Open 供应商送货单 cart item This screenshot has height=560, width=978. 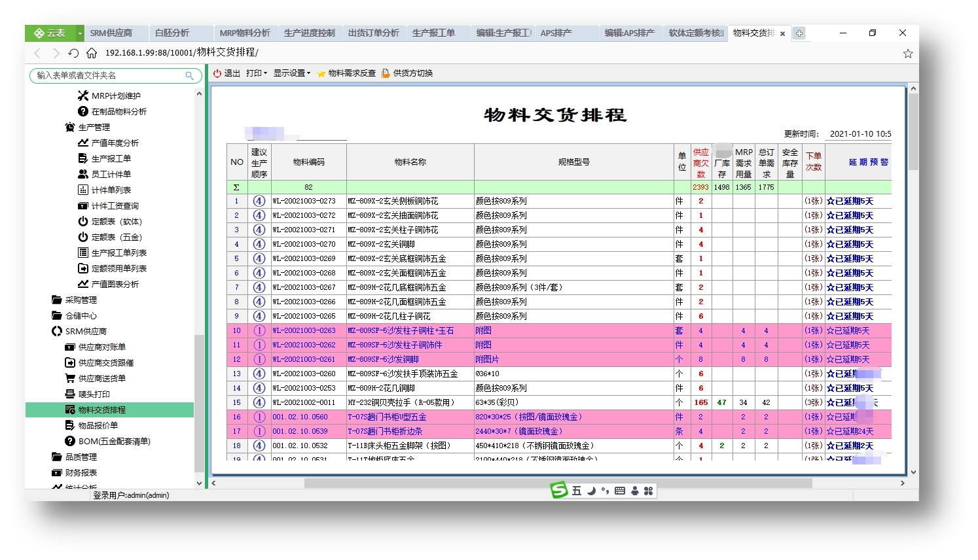coord(95,378)
